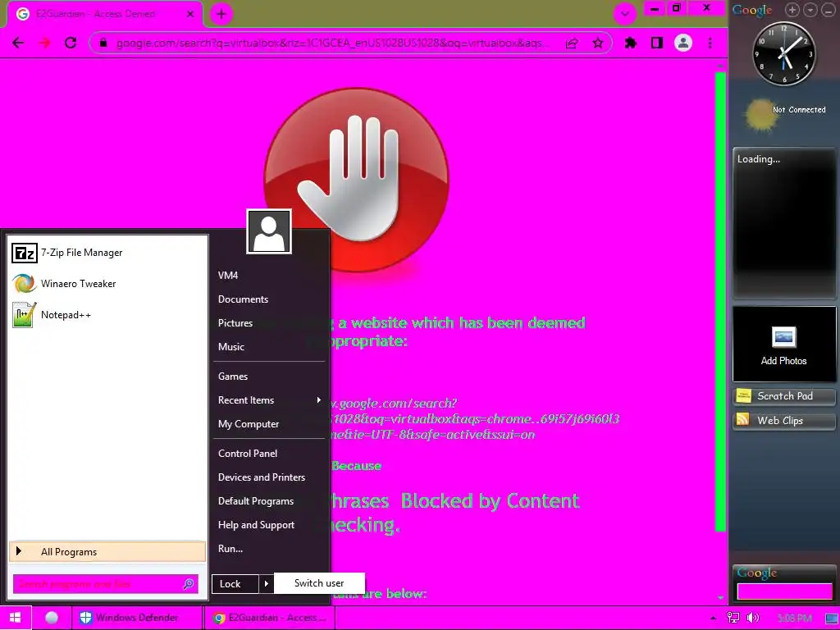840x630 pixels.
Task: Click the analog clock gadget
Action: (x=784, y=54)
